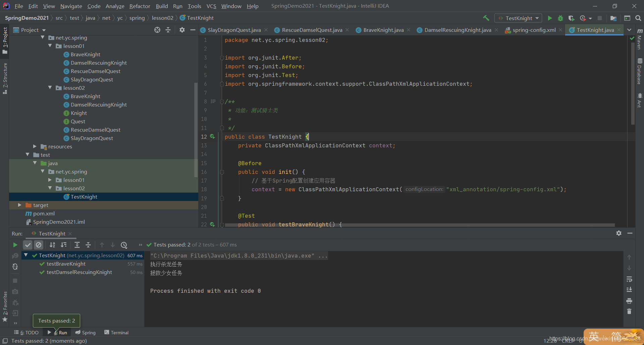Hide the Project tool window
The image size is (644, 345).
tap(193, 30)
